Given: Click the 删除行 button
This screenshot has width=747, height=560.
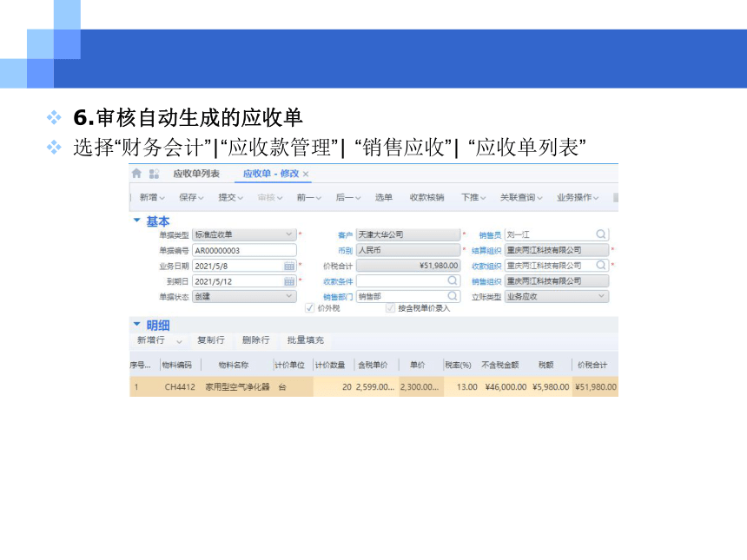Looking at the screenshot, I should [x=256, y=340].
